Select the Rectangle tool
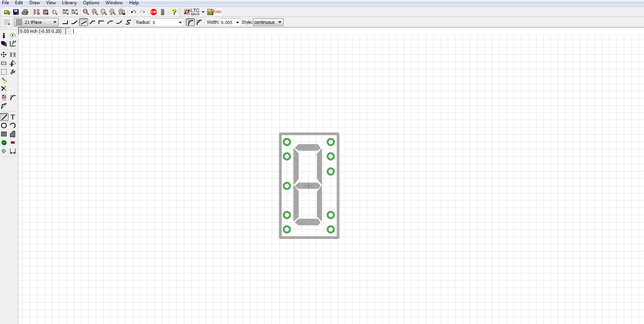The image size is (644, 324). click(4, 134)
